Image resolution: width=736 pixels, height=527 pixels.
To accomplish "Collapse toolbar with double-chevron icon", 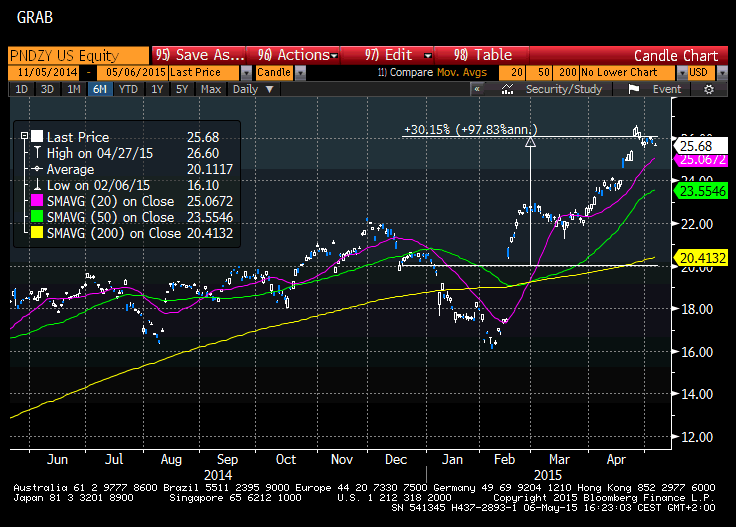I will tap(477, 89).
